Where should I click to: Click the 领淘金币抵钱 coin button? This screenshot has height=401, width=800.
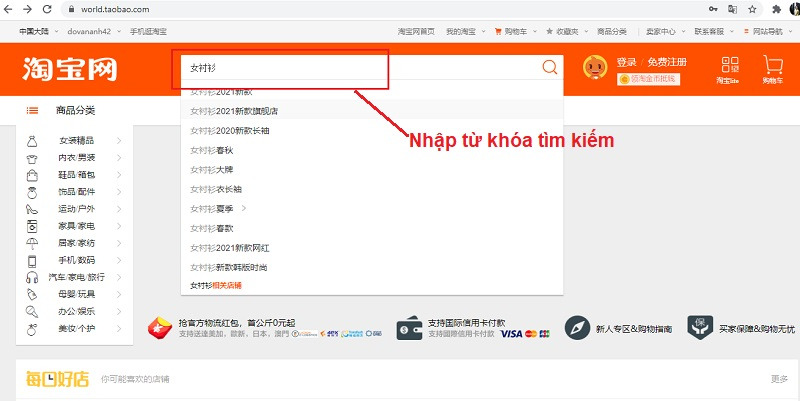648,79
